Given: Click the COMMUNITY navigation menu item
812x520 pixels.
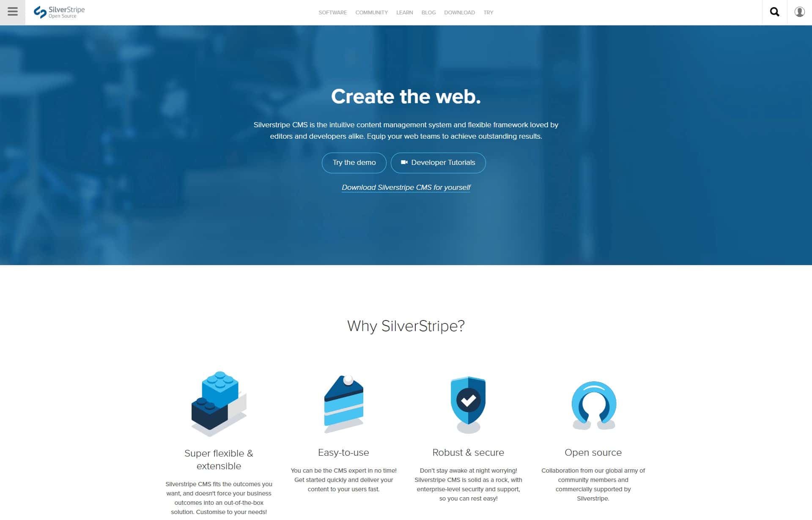Looking at the screenshot, I should 371,12.
